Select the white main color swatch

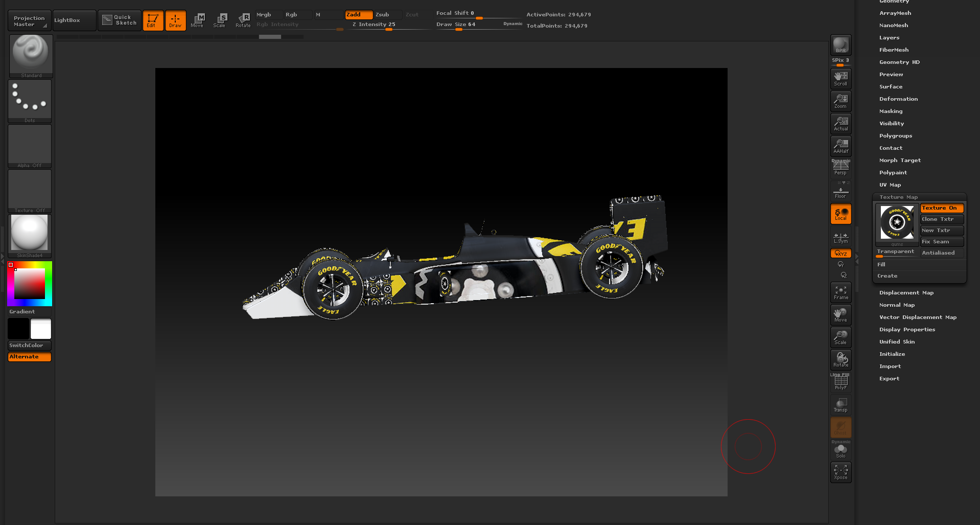(x=41, y=329)
